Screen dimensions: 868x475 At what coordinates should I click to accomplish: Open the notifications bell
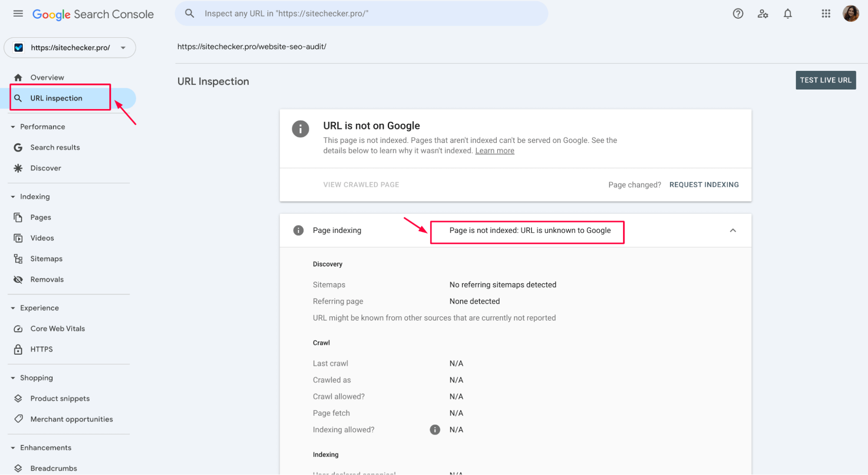tap(787, 13)
